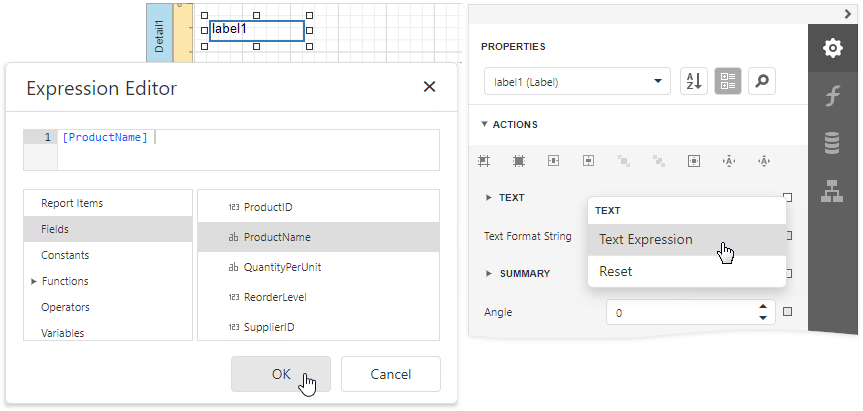Click the Cancel button

click(390, 374)
